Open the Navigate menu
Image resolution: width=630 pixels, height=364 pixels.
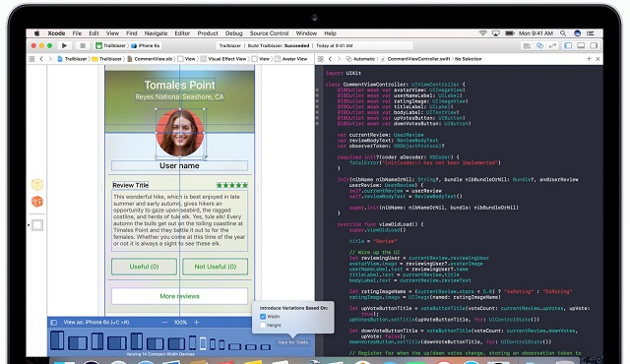[x=156, y=33]
